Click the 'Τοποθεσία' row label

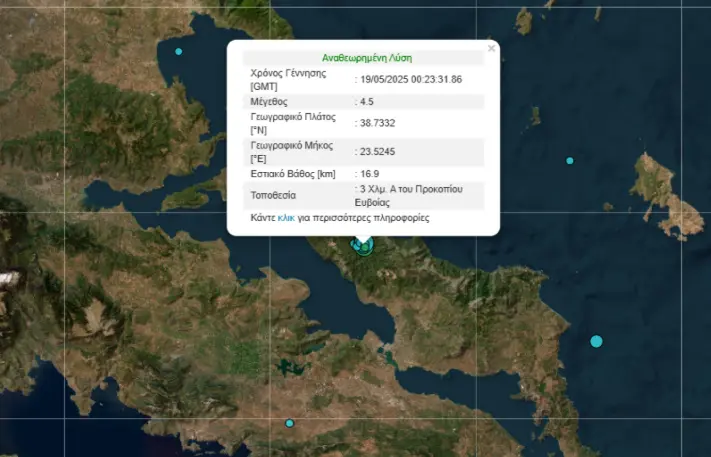click(273, 195)
